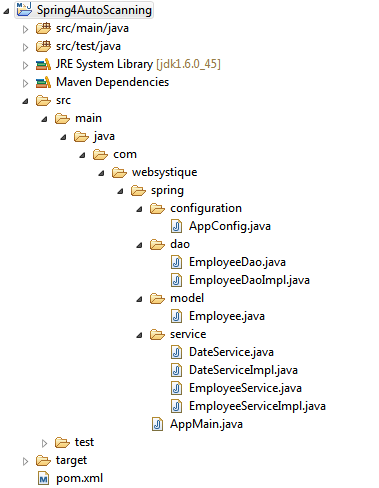
Task: Click the AppConfig.java file icon
Action: click(176, 226)
